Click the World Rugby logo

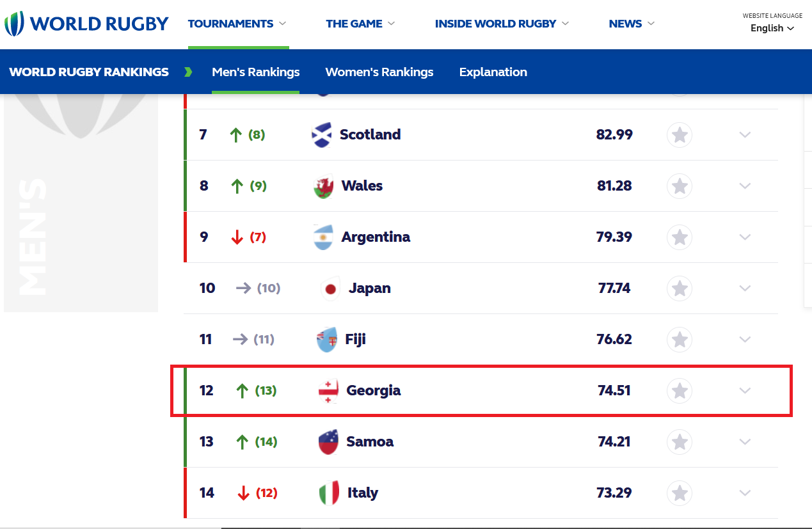coord(86,24)
